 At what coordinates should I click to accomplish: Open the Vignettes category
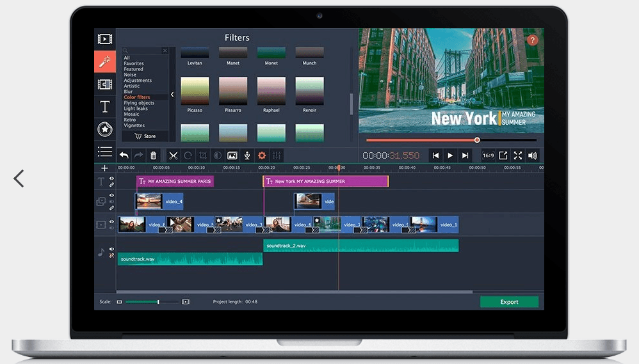[x=134, y=125]
